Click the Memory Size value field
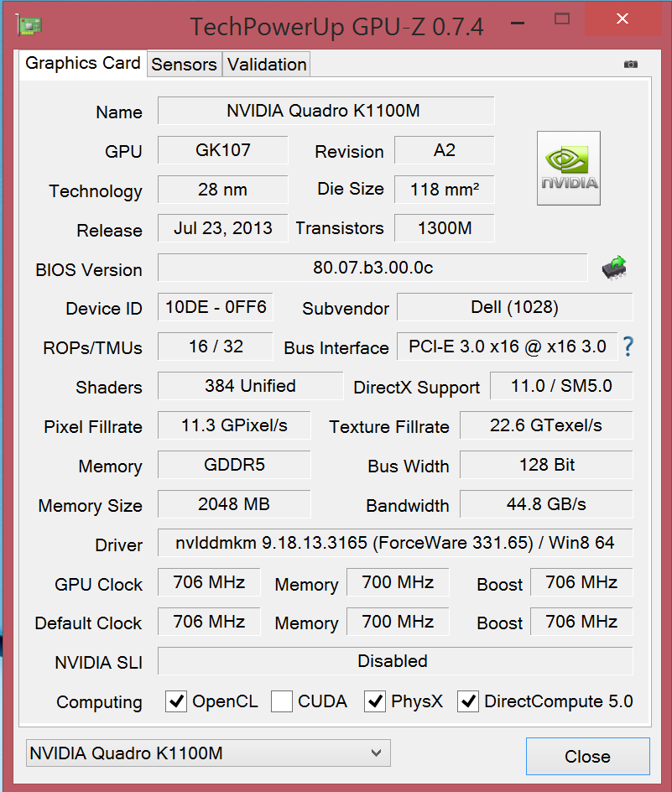The image size is (672, 792). point(234,504)
